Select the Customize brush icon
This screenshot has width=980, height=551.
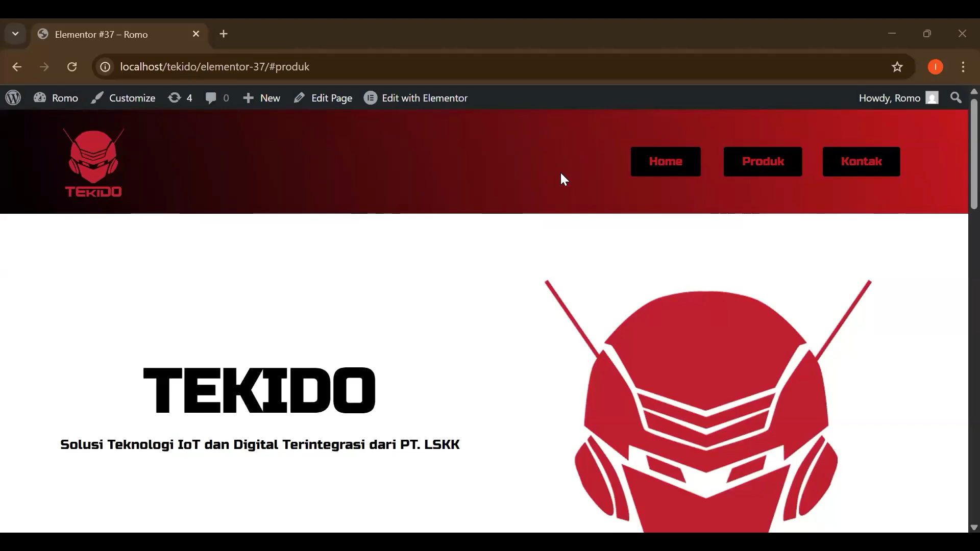96,97
